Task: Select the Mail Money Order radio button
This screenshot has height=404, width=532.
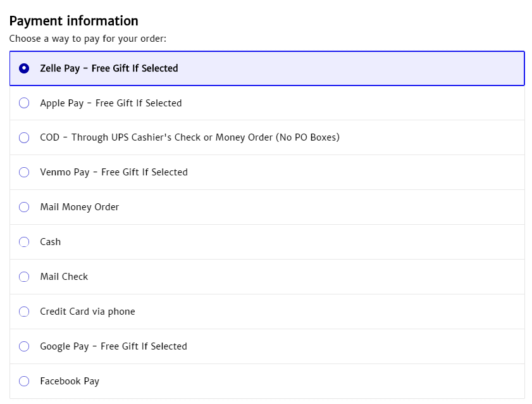Action: click(x=24, y=207)
